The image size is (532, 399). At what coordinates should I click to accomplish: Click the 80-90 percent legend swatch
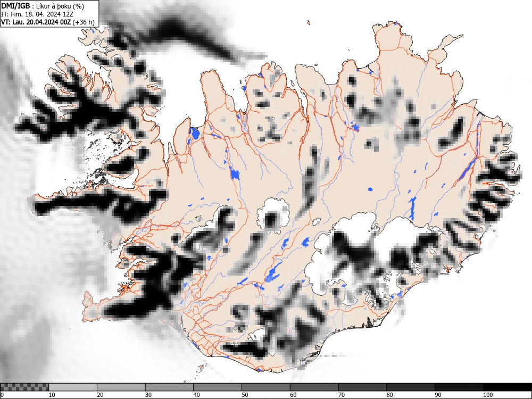410,387
